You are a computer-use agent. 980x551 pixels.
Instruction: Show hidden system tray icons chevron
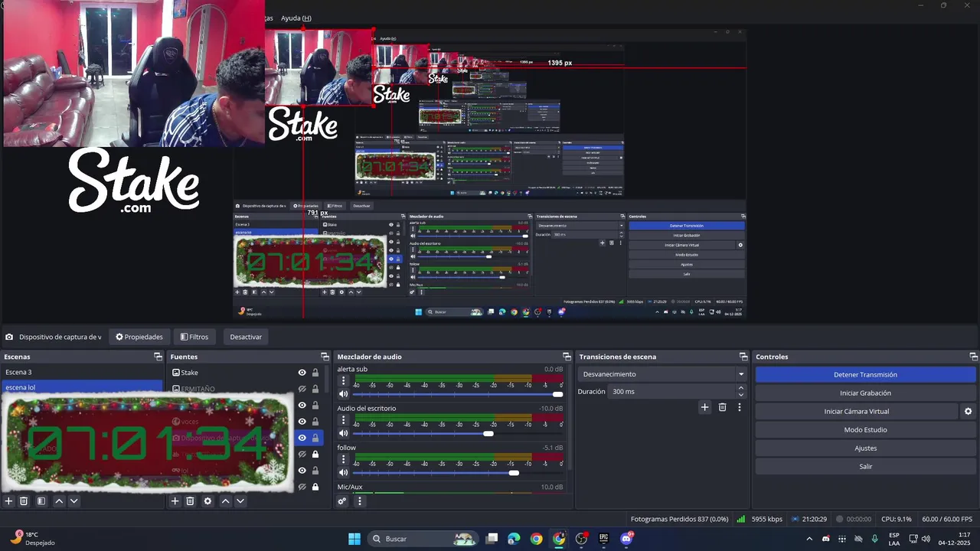[809, 539]
